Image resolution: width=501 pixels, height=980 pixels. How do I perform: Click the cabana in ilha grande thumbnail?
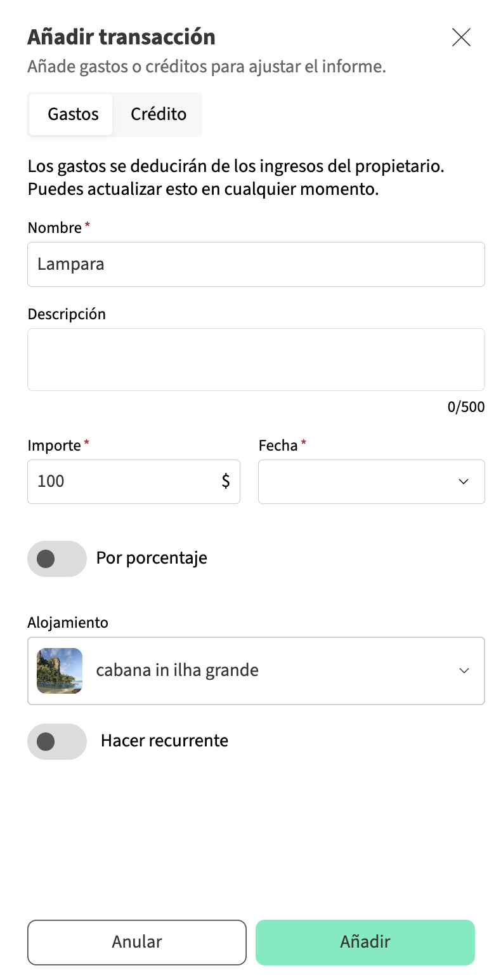tap(60, 670)
